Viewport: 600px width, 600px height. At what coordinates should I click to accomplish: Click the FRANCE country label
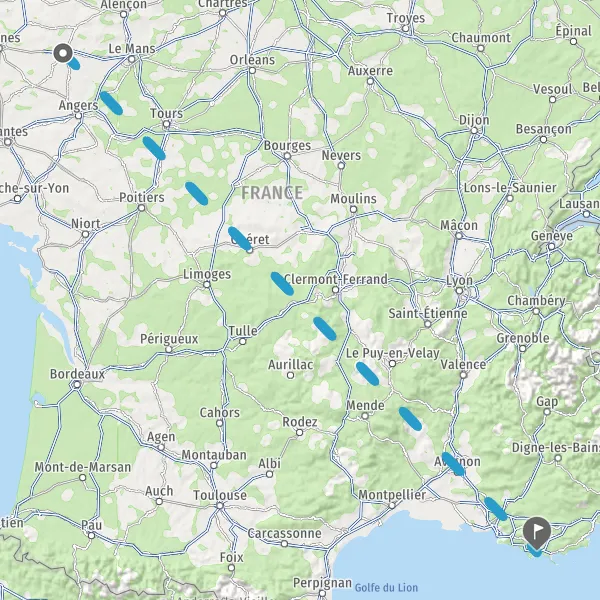point(272,192)
